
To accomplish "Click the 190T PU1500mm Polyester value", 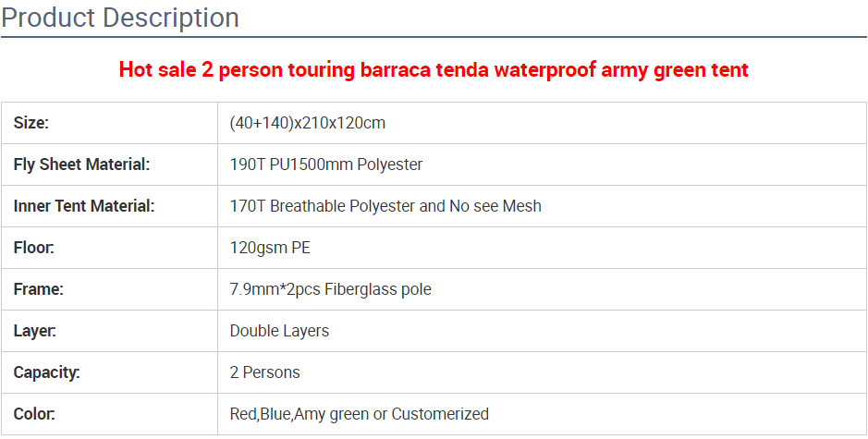I will [x=325, y=165].
